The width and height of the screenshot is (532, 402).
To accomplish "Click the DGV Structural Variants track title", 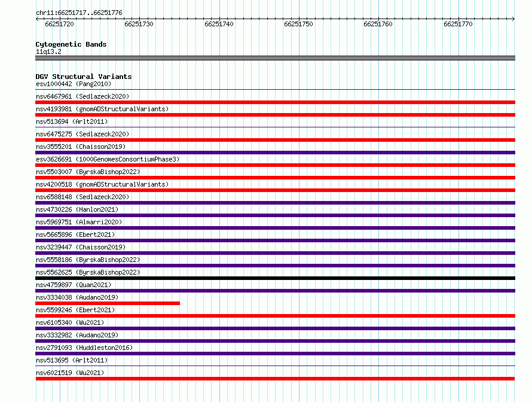I will 84,77.
